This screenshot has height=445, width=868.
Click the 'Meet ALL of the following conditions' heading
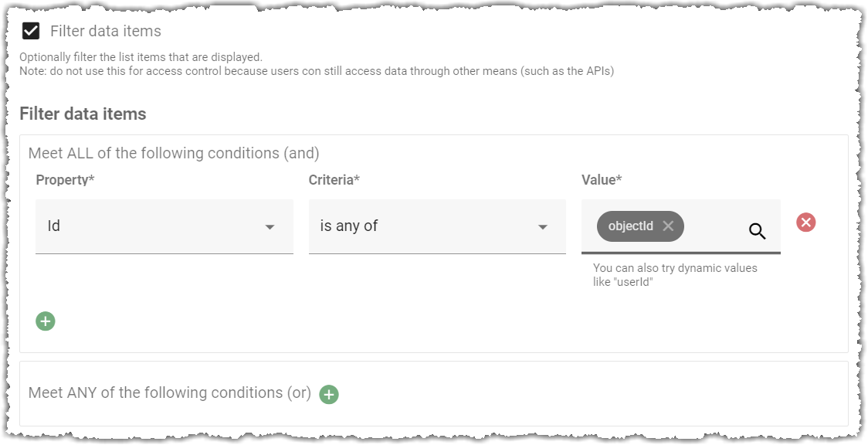[x=174, y=153]
